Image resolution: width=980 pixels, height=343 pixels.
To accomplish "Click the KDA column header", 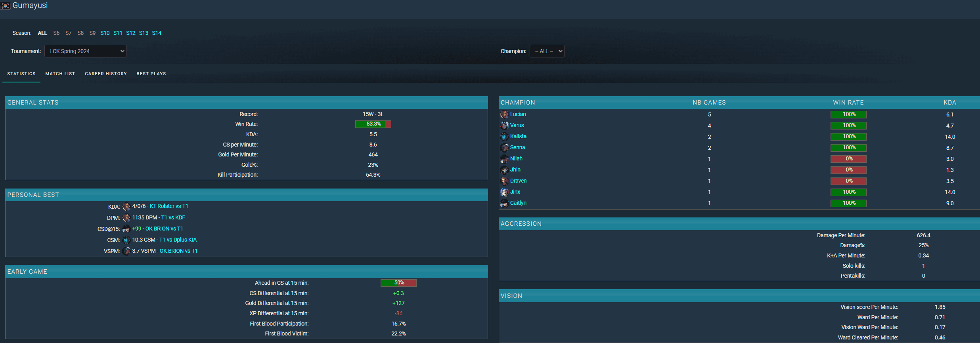I will [x=950, y=103].
